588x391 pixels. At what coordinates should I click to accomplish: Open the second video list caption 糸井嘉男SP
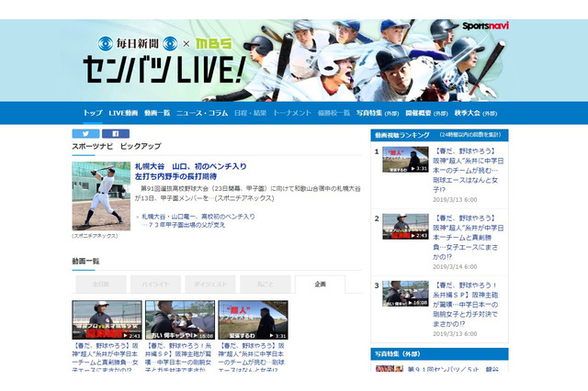pos(178,357)
